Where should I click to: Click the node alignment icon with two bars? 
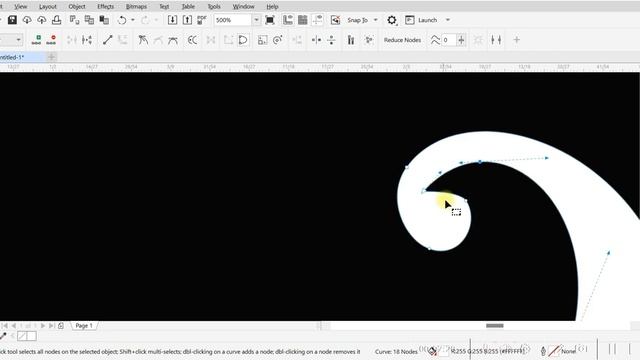(496, 40)
